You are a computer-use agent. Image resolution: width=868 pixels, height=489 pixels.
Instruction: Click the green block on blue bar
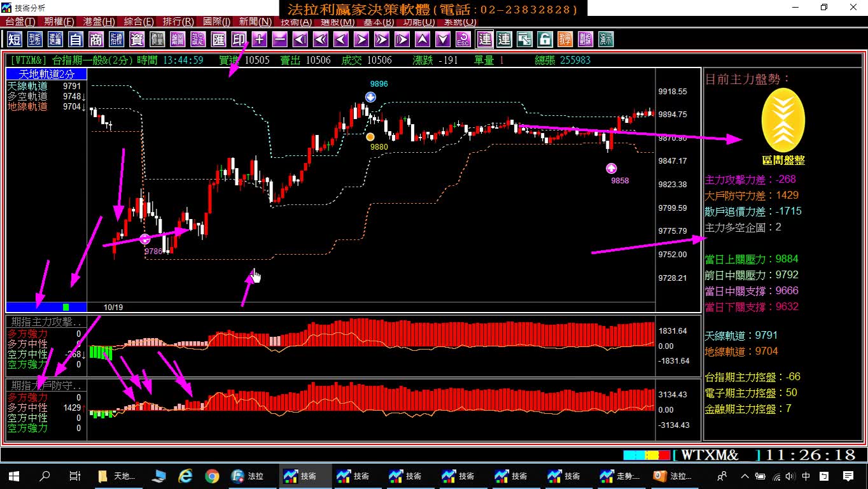coord(66,307)
